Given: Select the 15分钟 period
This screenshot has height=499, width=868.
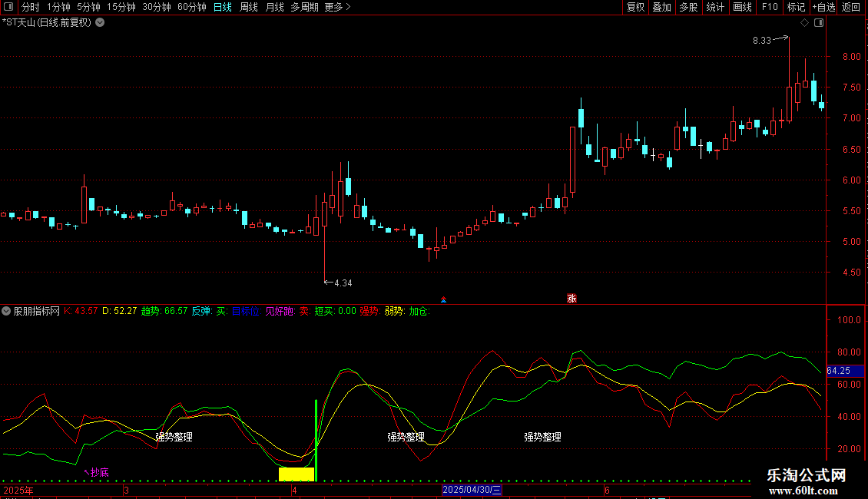Looking at the screenshot, I should pyautogui.click(x=121, y=7).
